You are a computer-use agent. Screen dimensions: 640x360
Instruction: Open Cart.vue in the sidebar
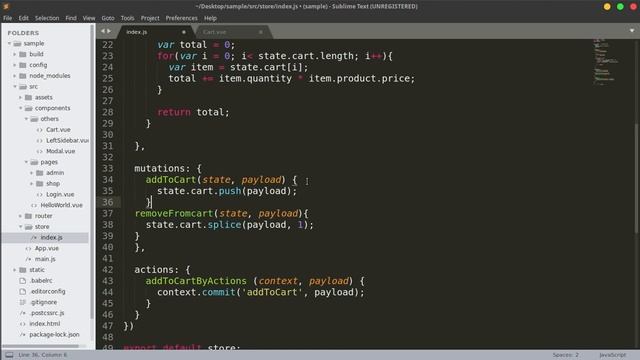58,129
